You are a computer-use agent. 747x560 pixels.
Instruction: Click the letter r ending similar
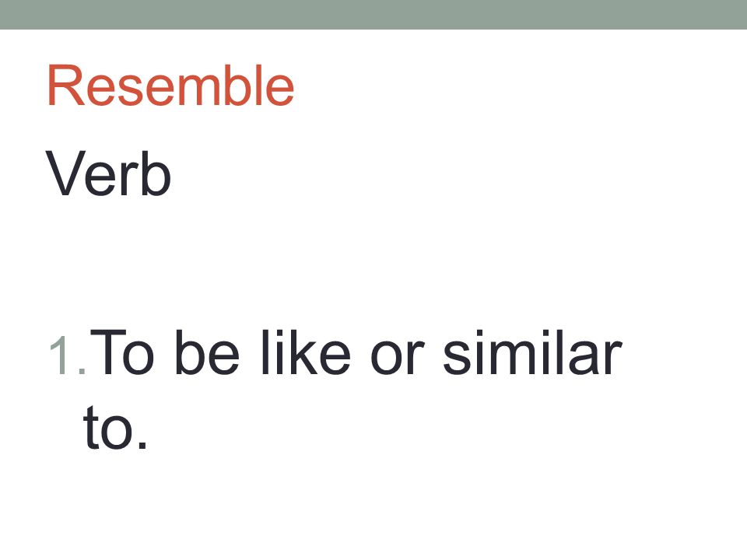coord(614,358)
